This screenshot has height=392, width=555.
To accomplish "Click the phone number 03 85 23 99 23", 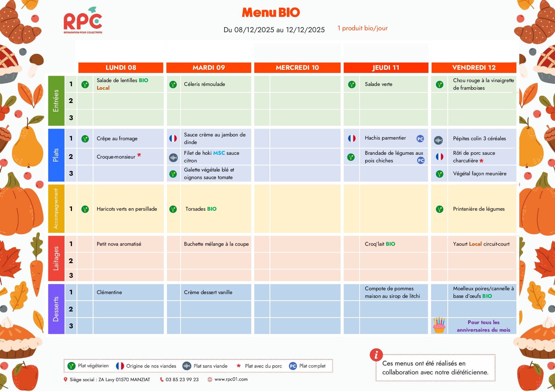I will 182,380.
